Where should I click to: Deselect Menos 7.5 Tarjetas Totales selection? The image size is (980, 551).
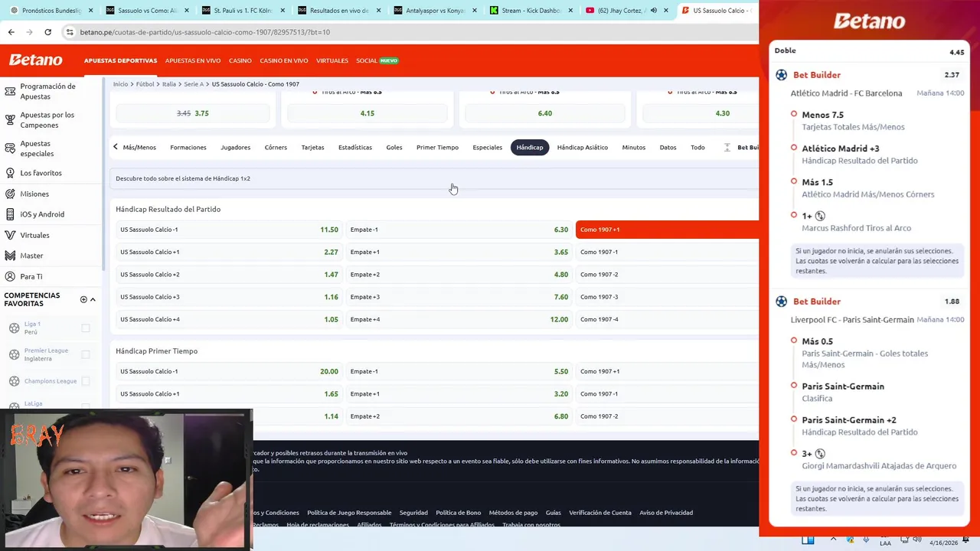coord(794,114)
